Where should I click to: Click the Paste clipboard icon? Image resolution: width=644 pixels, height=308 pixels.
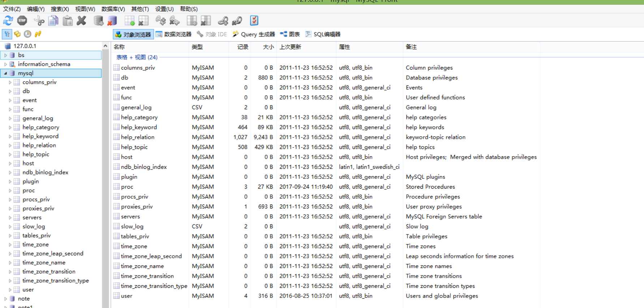pyautogui.click(x=68, y=21)
